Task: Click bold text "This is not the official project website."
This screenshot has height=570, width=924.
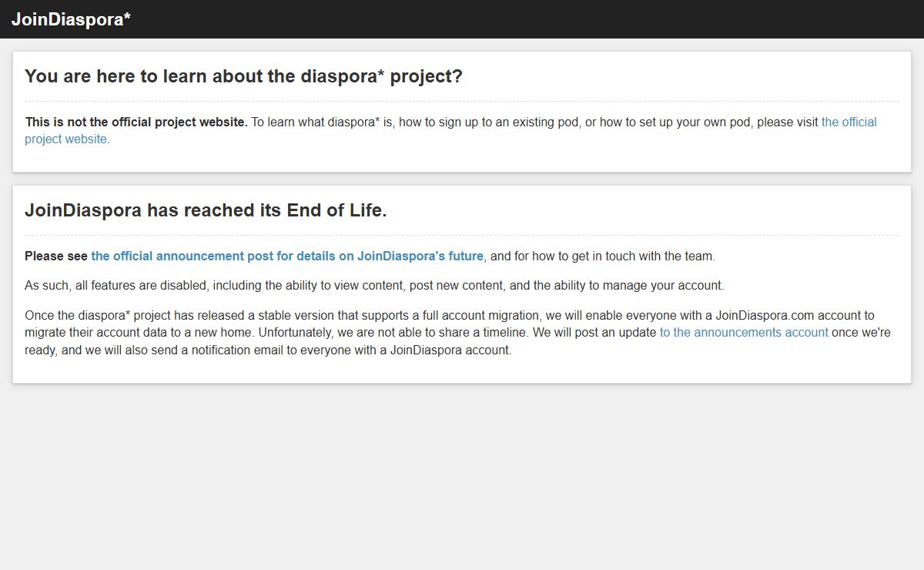Action: point(136,122)
